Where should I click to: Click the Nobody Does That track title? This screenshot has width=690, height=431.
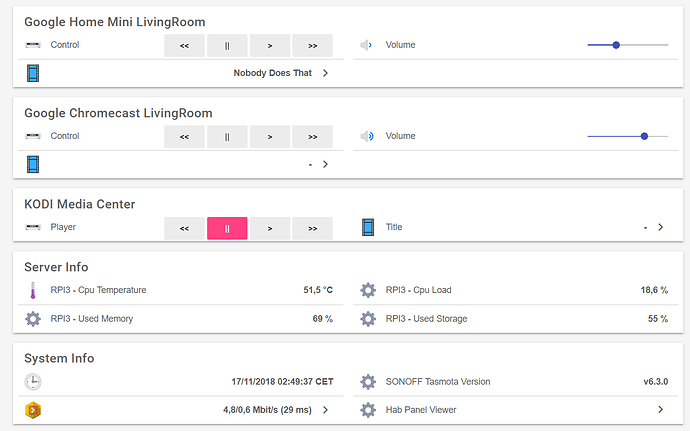(x=272, y=73)
